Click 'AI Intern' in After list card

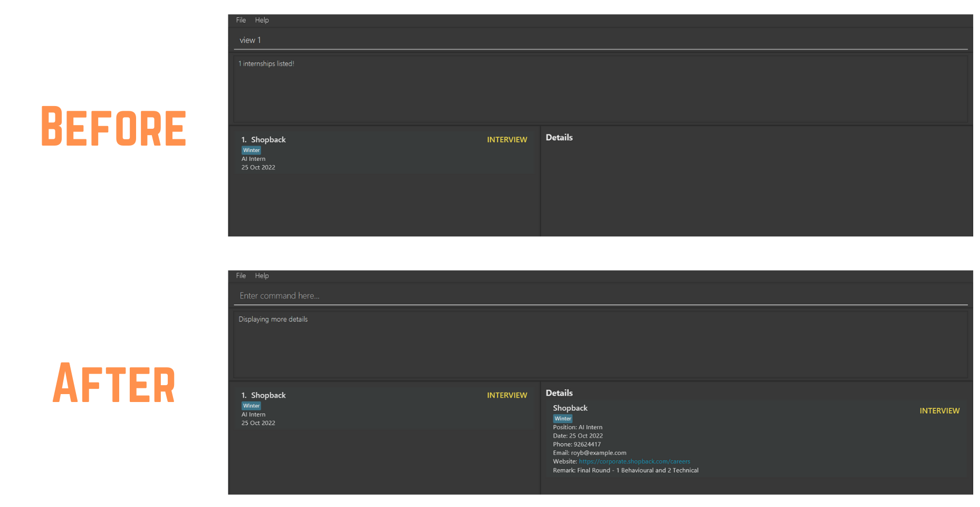254,414
